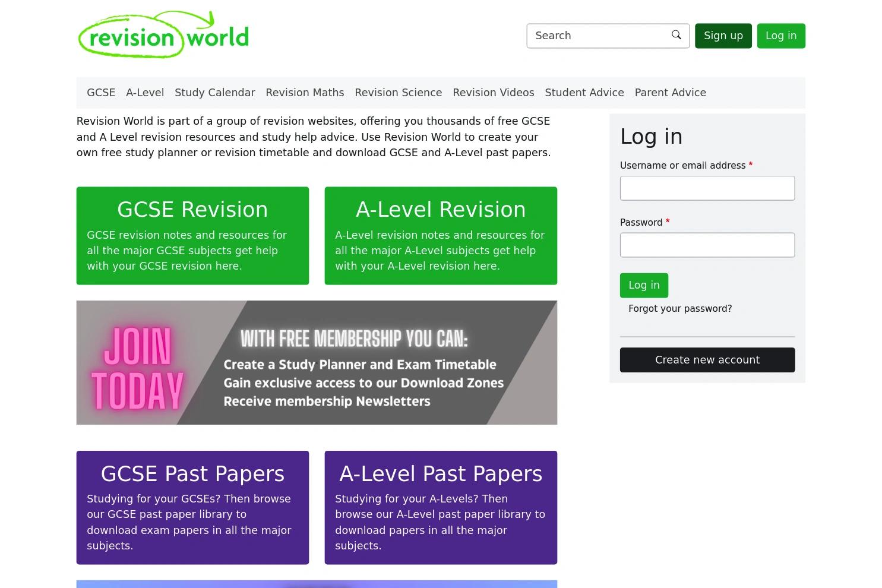Viewport: 882px width, 588px height.
Task: Open Parent Advice from navigation
Action: click(671, 93)
